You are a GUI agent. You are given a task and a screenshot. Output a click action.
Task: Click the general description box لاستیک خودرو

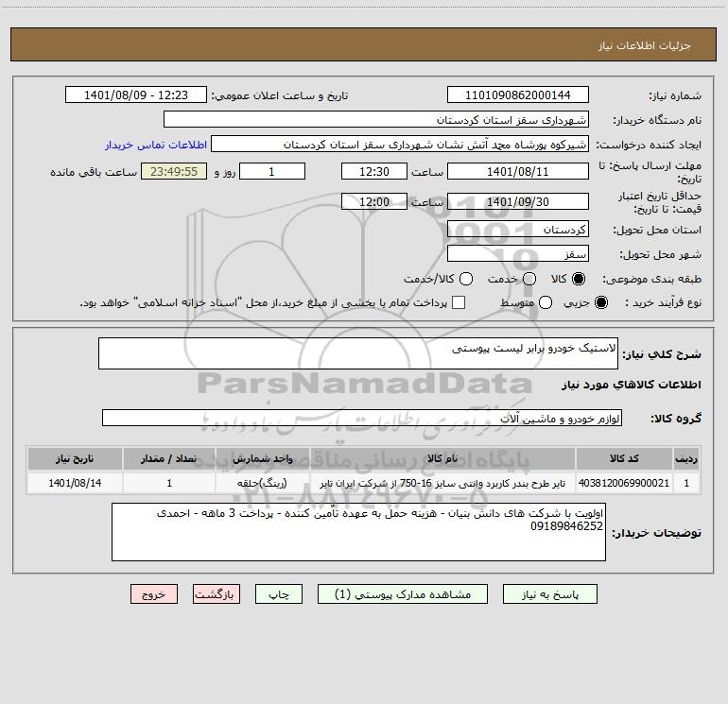[358, 353]
